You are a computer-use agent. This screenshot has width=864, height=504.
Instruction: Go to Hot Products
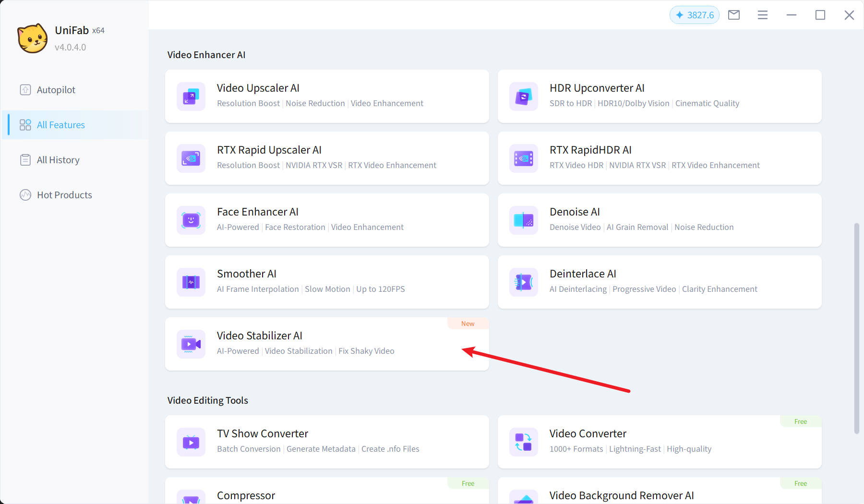pos(64,195)
